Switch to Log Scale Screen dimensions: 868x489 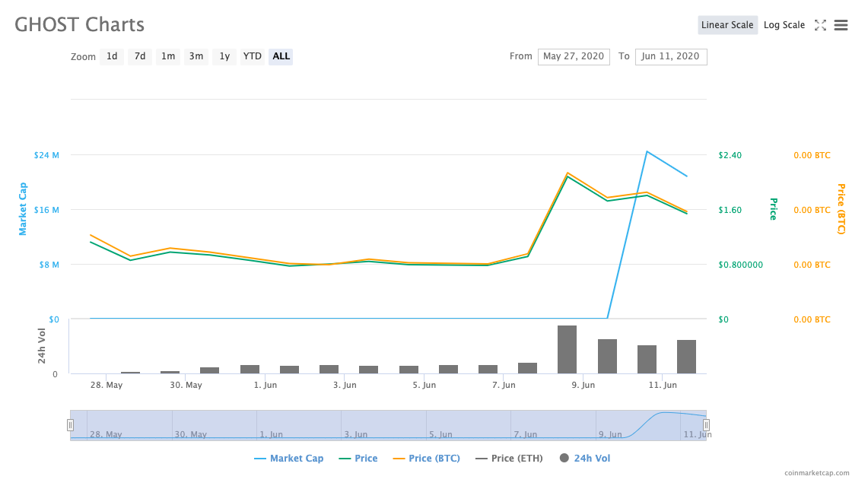pos(784,25)
